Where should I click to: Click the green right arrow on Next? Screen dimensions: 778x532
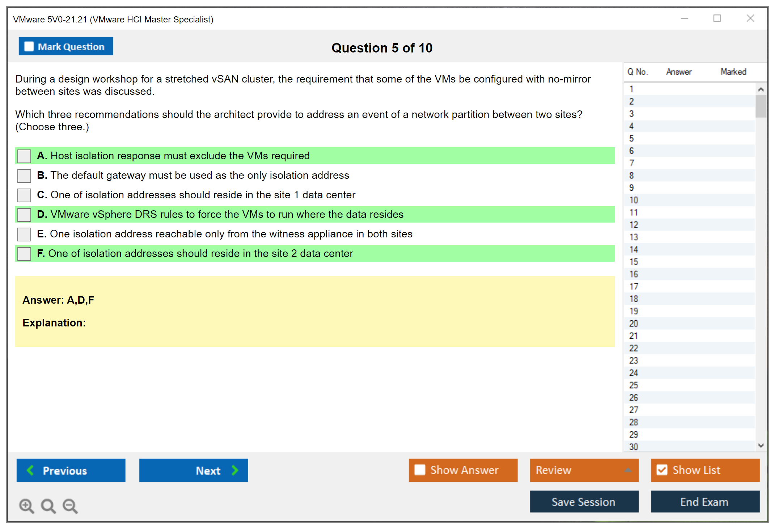pyautogui.click(x=235, y=470)
